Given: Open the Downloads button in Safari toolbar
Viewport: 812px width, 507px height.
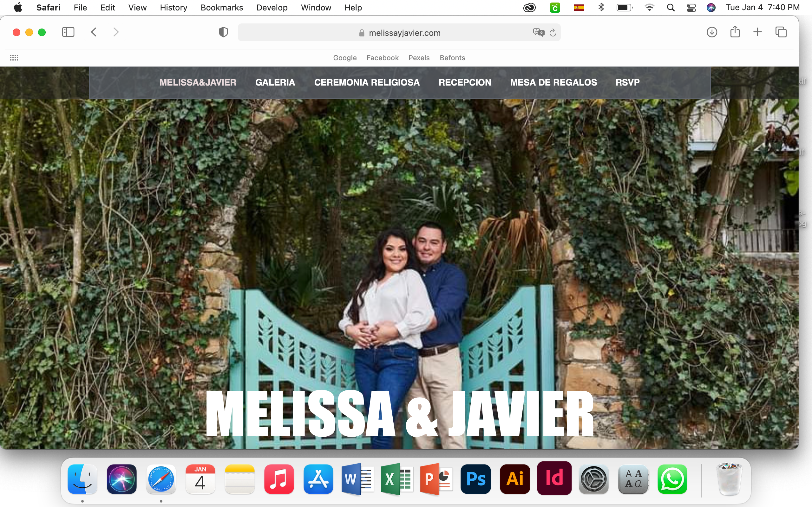Looking at the screenshot, I should pos(711,32).
